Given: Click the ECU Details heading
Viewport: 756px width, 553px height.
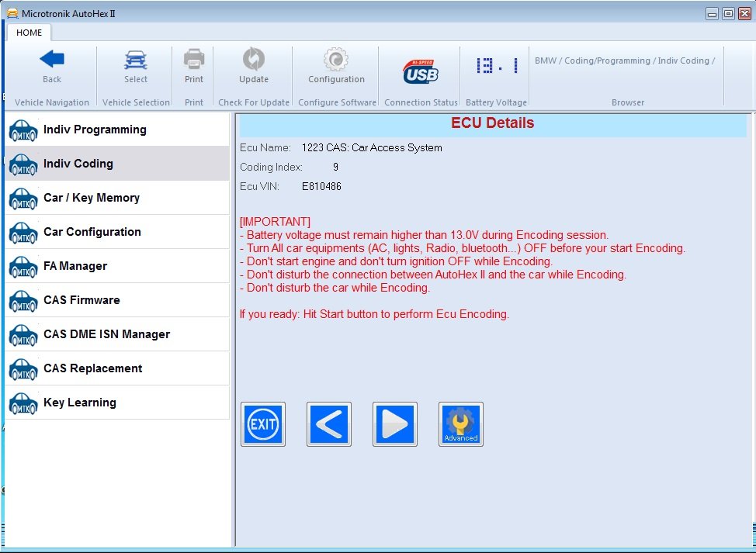Looking at the screenshot, I should click(492, 123).
